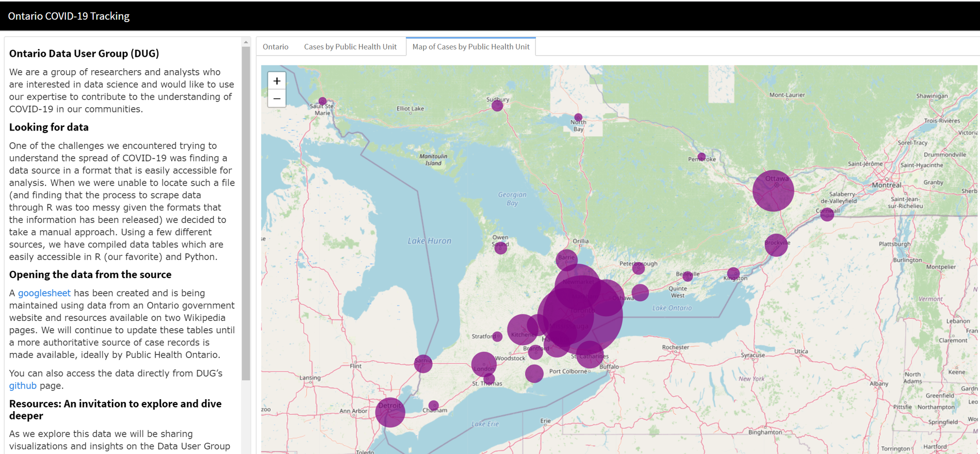980x454 pixels.
Task: Select the Cornwall case bubble
Action: (827, 214)
